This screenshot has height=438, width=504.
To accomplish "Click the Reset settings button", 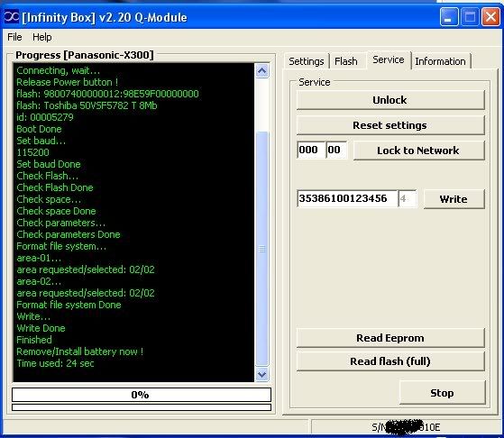I will pos(390,125).
